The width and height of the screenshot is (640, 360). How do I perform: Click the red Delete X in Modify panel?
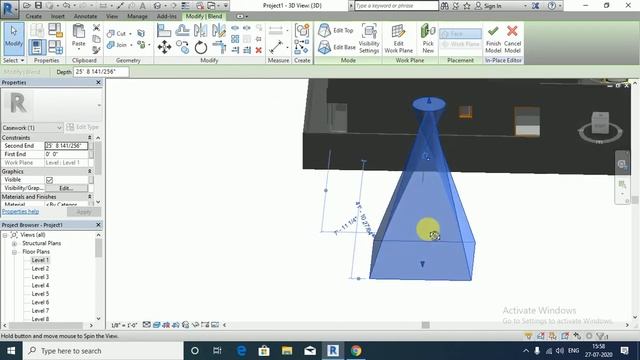click(x=258, y=50)
